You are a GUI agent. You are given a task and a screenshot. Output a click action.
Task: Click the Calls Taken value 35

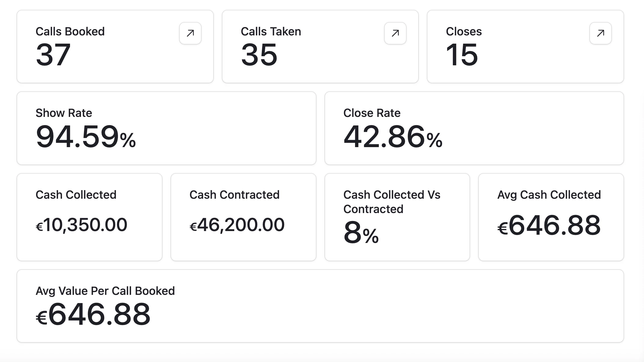(259, 55)
